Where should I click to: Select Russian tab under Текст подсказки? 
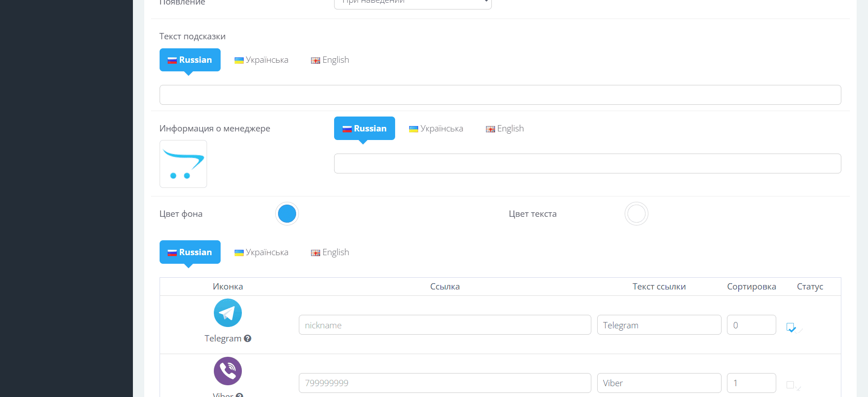(x=190, y=60)
